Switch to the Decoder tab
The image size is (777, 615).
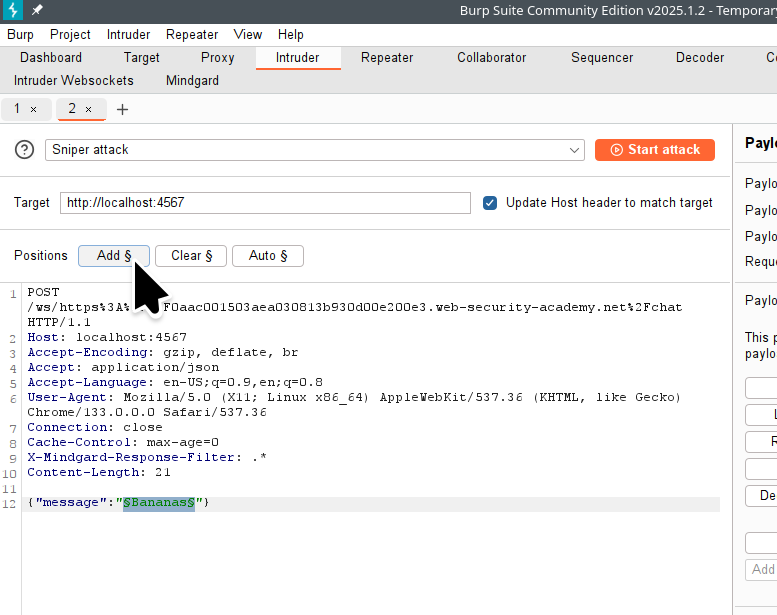(700, 58)
